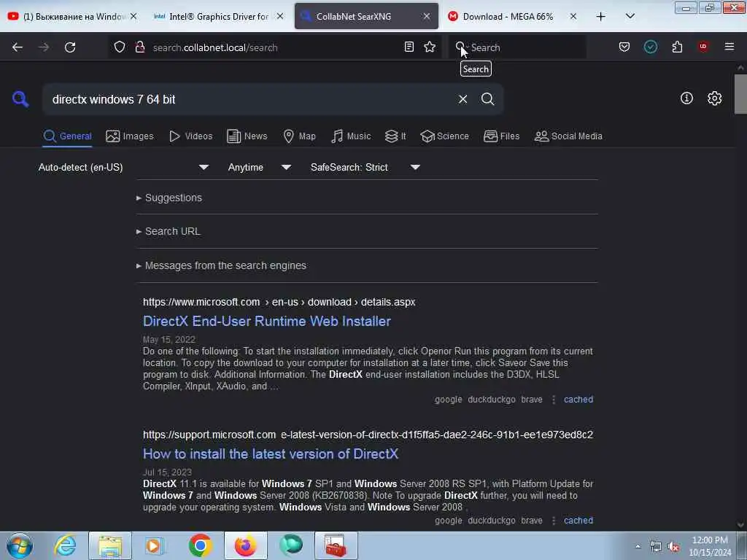The width and height of the screenshot is (747, 560).
Task: Open the Auto-detect (en-US) language dropdown
Action: [x=123, y=168]
